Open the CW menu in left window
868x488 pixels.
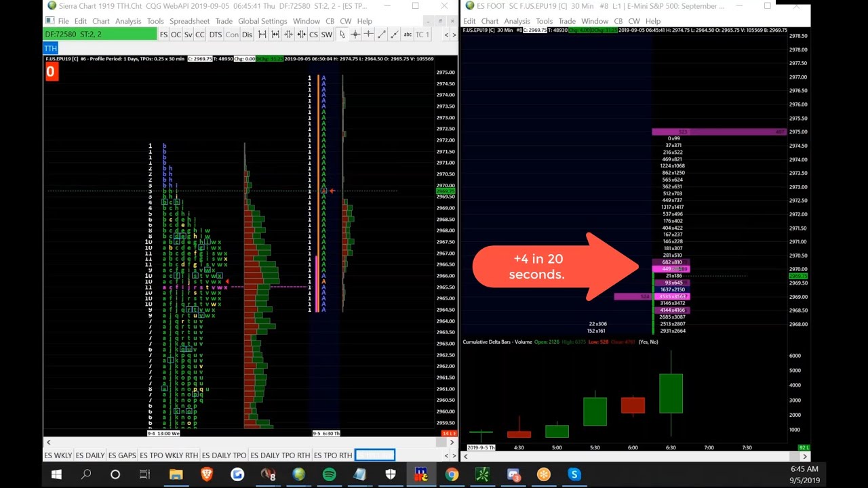pyautogui.click(x=345, y=21)
